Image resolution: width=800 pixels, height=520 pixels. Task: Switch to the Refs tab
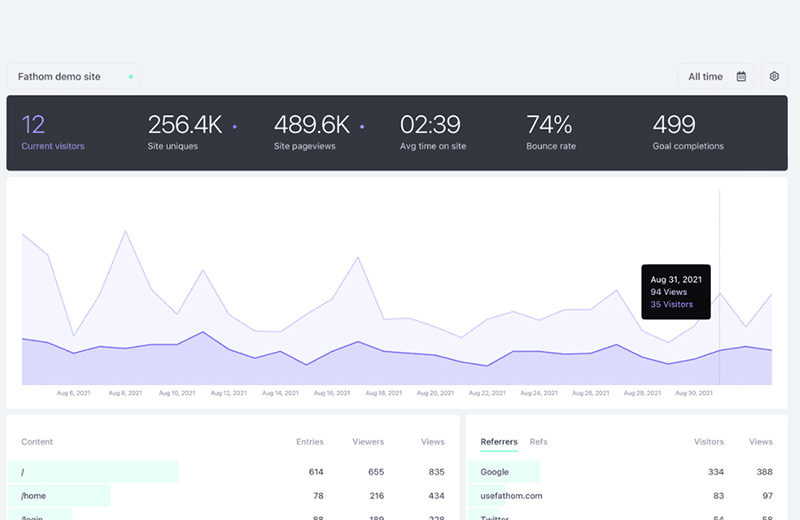(x=538, y=442)
